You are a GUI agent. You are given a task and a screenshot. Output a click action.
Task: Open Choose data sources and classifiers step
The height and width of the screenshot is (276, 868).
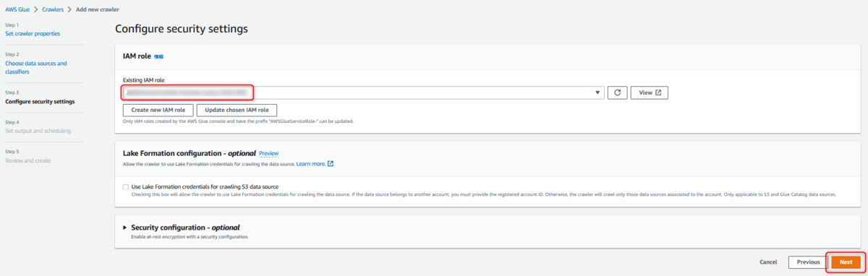click(x=36, y=68)
